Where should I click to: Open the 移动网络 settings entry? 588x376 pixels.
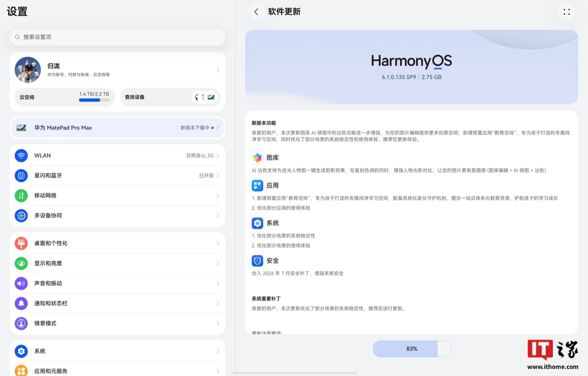coord(118,196)
